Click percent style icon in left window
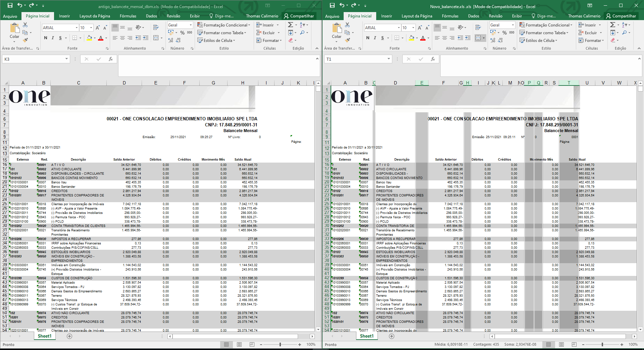The width and height of the screenshot is (644, 350). click(x=182, y=33)
